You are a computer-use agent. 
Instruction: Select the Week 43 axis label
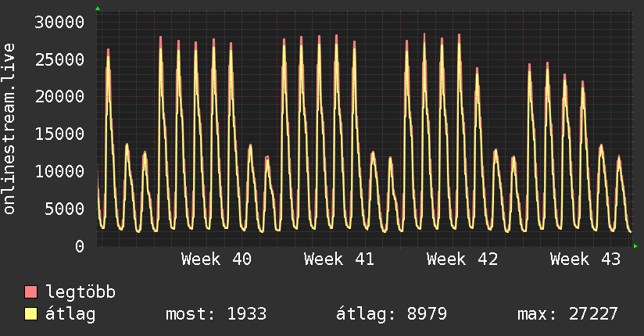pos(585,259)
